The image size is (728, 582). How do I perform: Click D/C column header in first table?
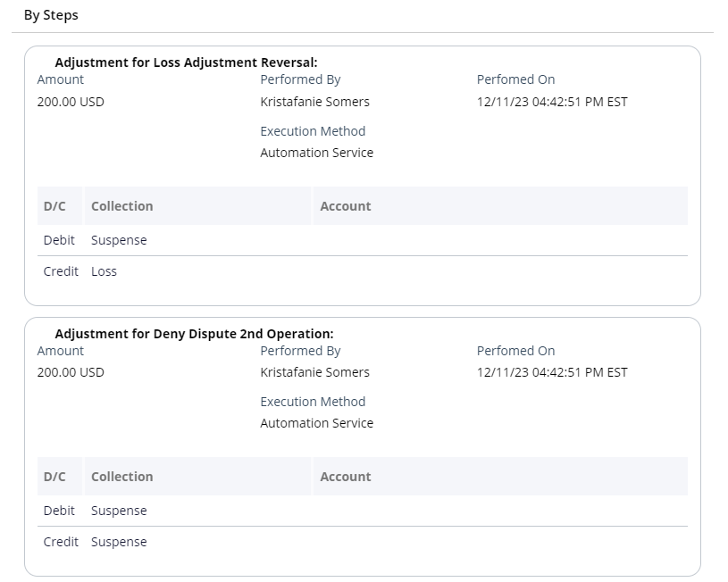60,206
